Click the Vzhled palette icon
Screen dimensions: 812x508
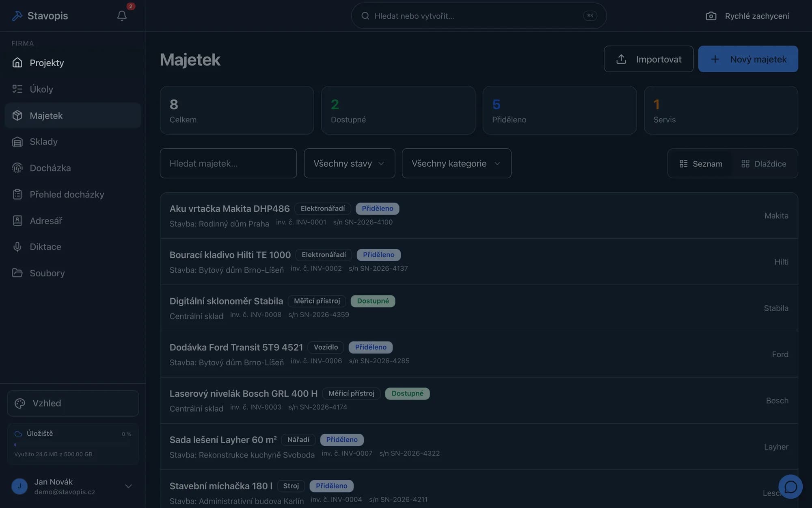[20, 403]
